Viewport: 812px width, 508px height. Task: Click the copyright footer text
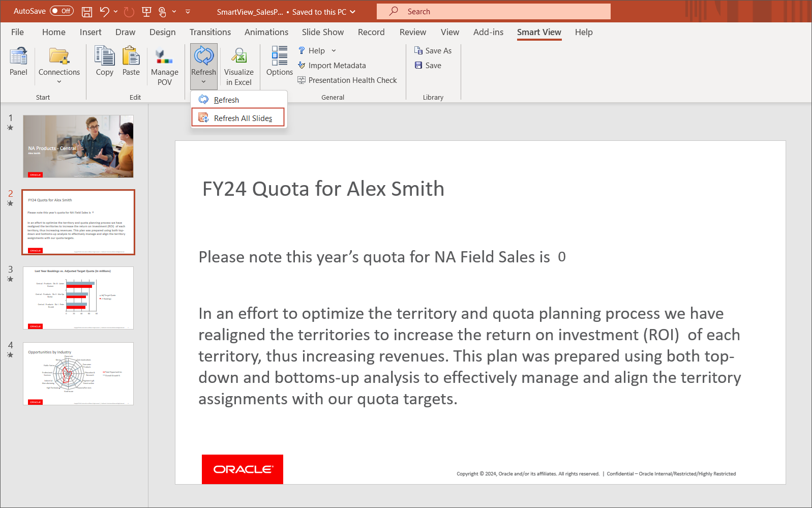pyautogui.click(x=596, y=474)
